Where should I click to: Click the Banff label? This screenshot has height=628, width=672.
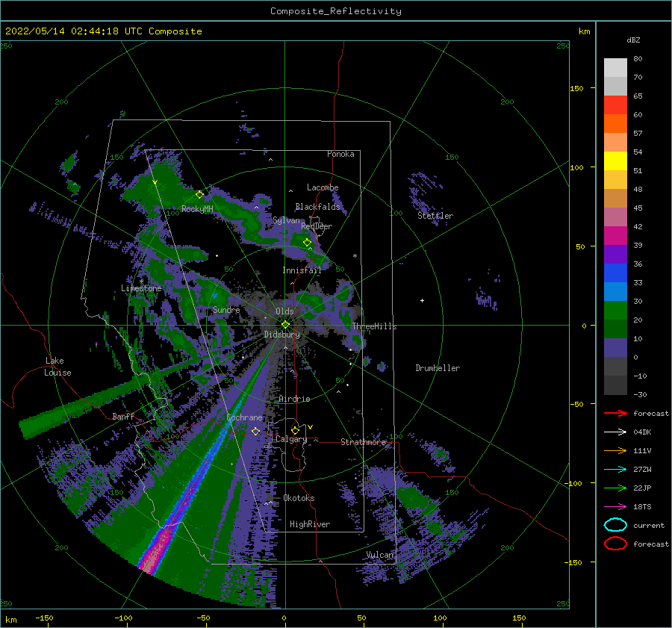click(123, 416)
